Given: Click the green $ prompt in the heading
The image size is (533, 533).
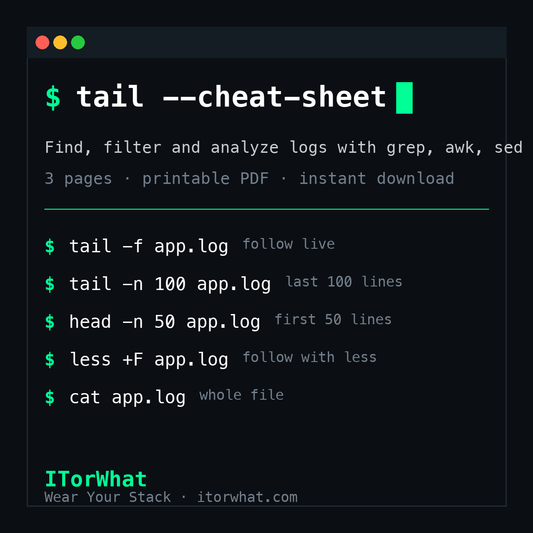Looking at the screenshot, I should coord(53,98).
